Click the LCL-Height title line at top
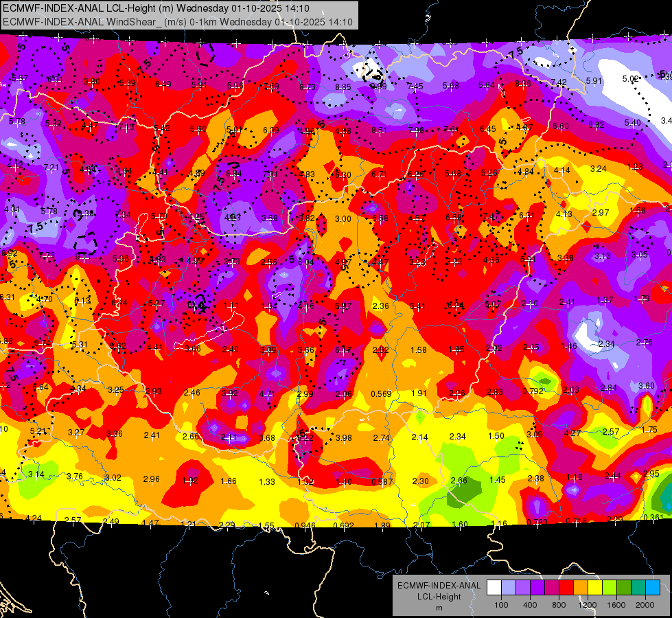Viewport: 672px width, 618px height. (x=156, y=8)
